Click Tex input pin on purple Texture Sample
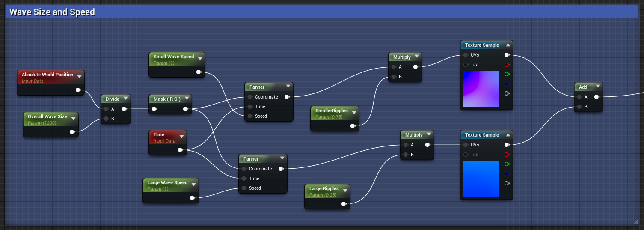Screen dimensions: 644x230 tap(466, 65)
